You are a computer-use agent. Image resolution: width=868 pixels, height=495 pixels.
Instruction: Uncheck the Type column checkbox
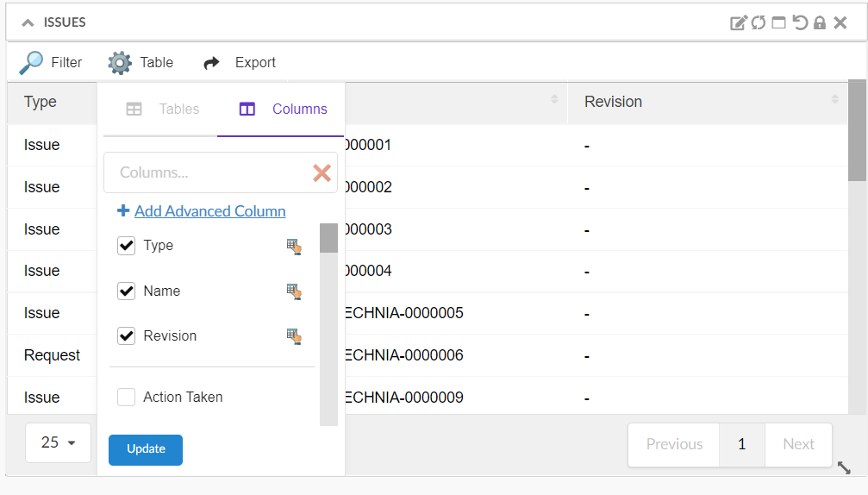point(127,246)
